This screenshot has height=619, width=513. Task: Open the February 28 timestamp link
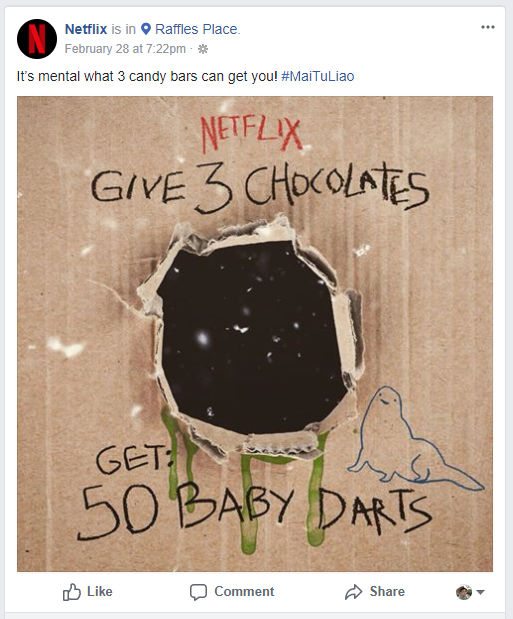point(125,49)
